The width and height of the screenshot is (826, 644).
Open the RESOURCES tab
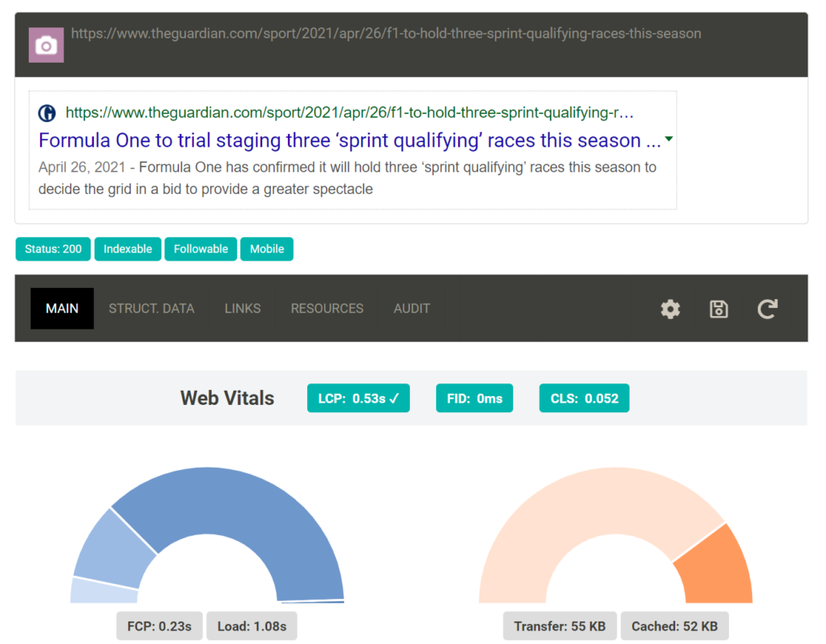coord(327,309)
